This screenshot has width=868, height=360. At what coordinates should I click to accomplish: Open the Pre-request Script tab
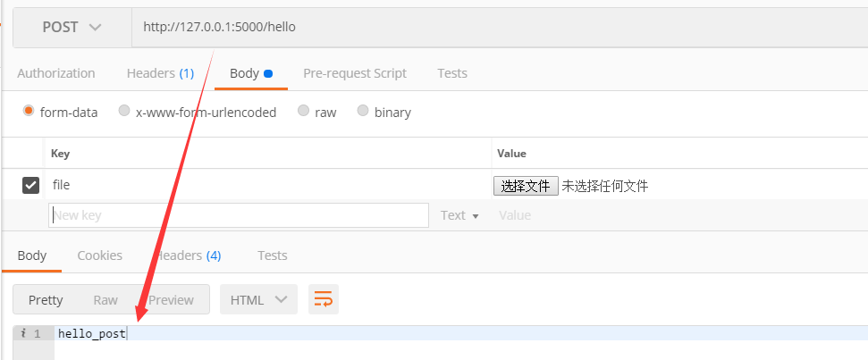pyautogui.click(x=355, y=73)
